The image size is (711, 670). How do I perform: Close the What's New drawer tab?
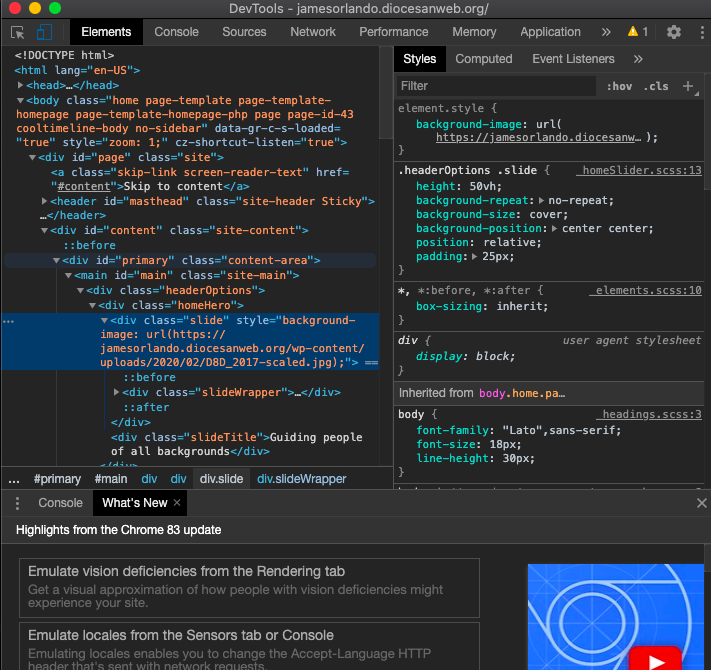tap(177, 503)
